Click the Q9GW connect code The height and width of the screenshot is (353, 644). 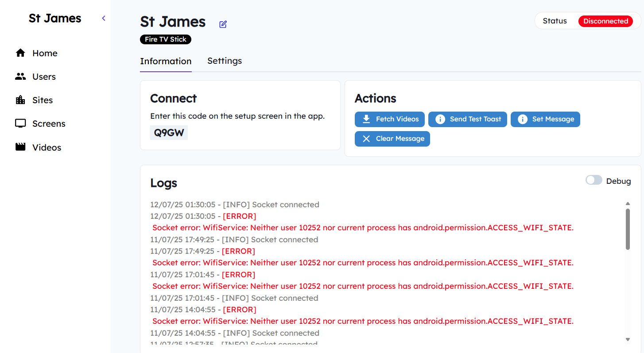tap(169, 132)
